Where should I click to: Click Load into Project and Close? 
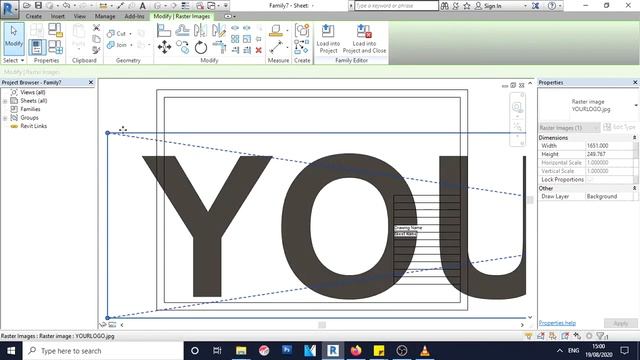364,39
